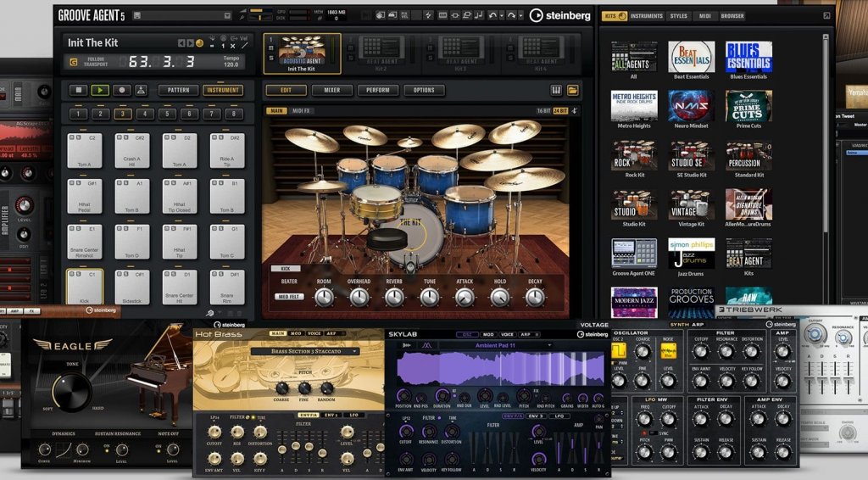Image resolution: width=868 pixels, height=480 pixels.
Task: Click the maximize icon in the browser panel corner
Action: coord(826,15)
